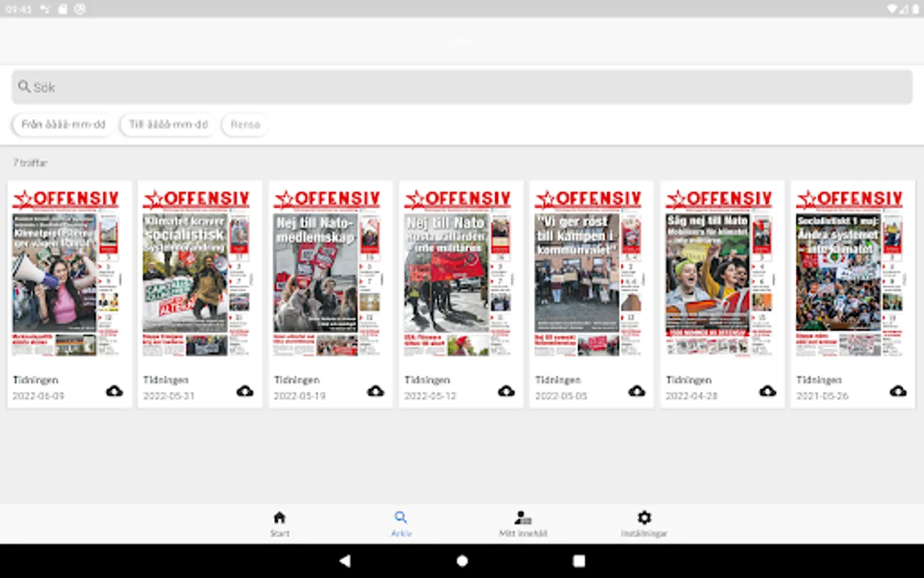Pick a start date with Från åååå-mm-dd
This screenshot has width=924, height=578.
[x=63, y=125]
